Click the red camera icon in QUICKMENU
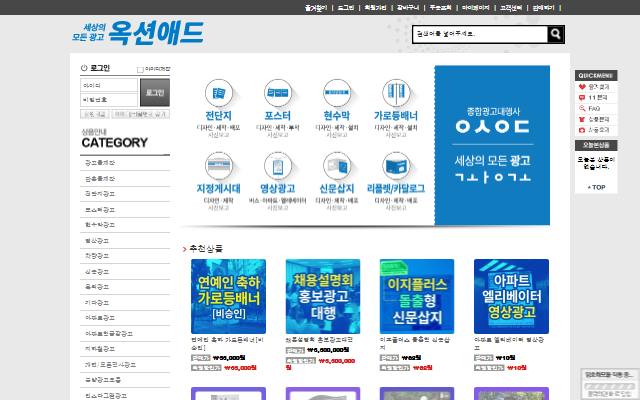The image size is (640, 400). click(582, 130)
